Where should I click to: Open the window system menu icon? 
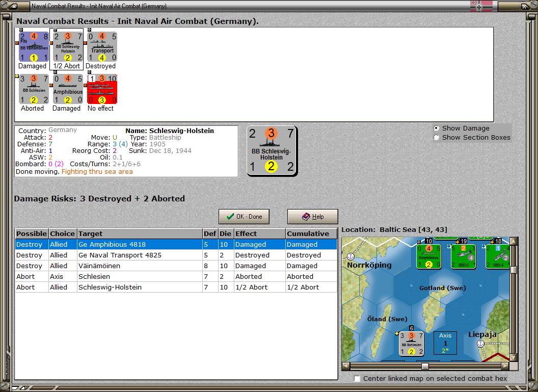pos(13,6)
